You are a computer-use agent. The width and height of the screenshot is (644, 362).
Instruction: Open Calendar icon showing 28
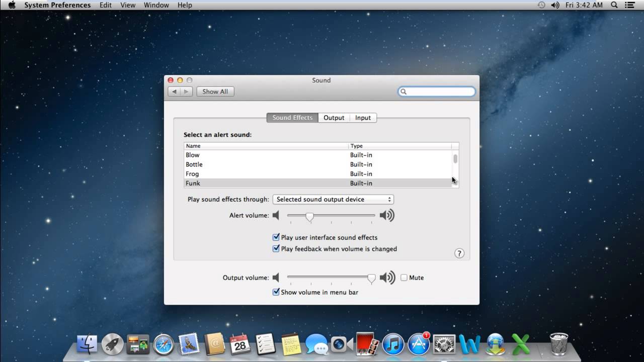pyautogui.click(x=240, y=344)
